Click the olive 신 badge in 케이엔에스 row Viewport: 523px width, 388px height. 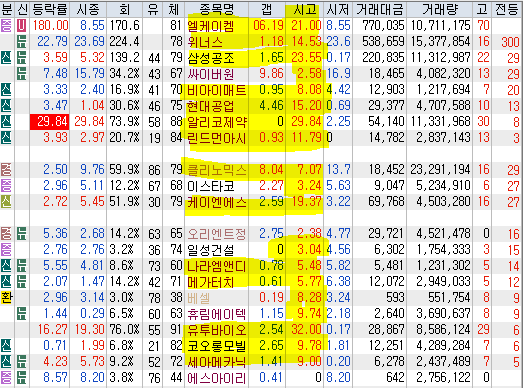[6, 201]
